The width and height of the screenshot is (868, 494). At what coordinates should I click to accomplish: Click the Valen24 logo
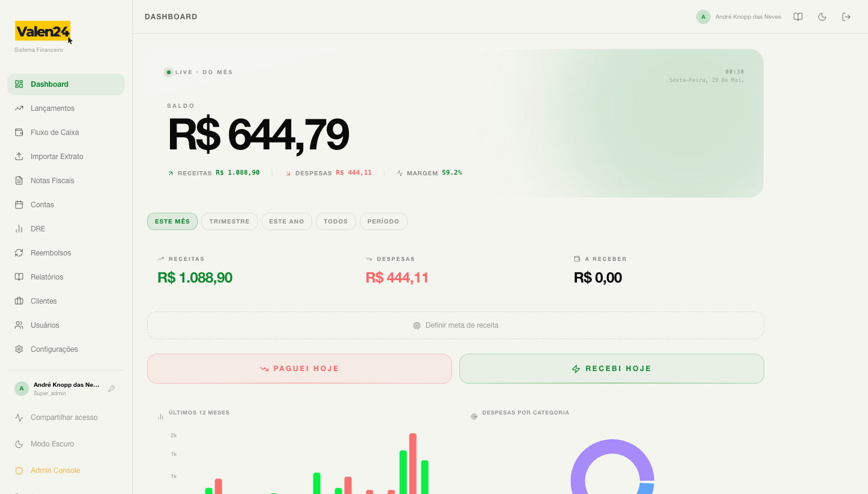43,31
